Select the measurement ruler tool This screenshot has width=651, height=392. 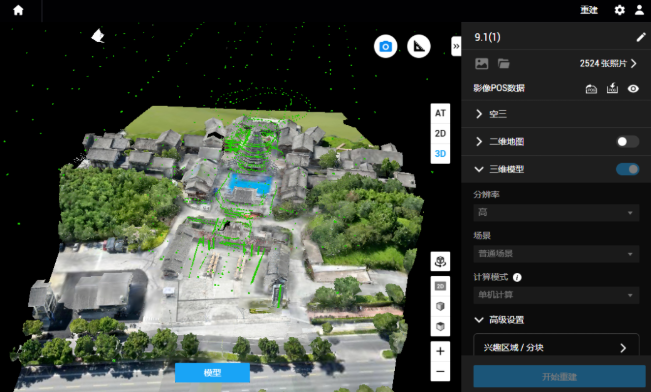pyautogui.click(x=419, y=46)
